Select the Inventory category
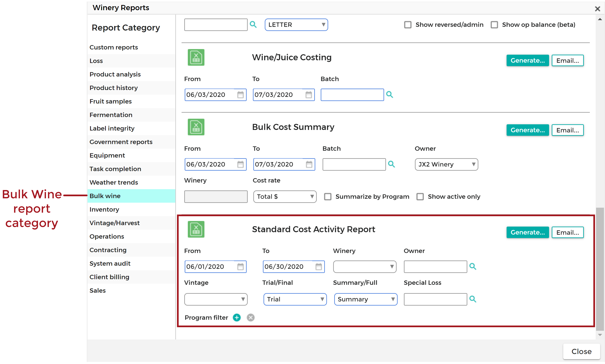 (x=131, y=210)
